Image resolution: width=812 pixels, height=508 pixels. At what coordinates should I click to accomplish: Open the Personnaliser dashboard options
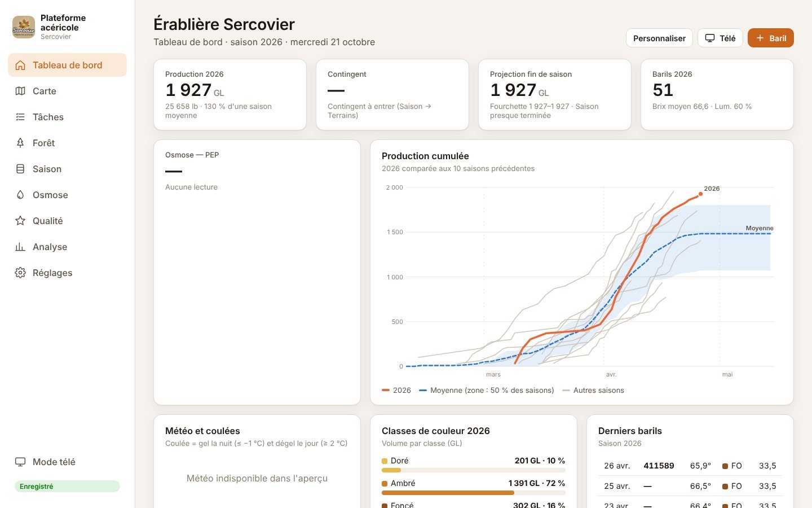(x=659, y=38)
